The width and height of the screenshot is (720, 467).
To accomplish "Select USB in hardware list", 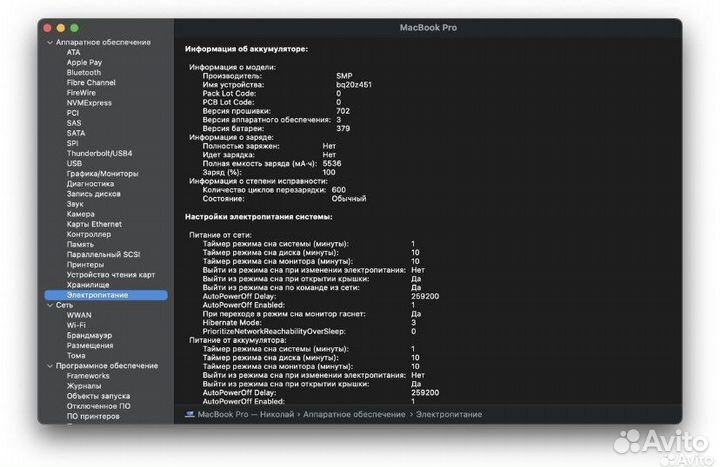I will pyautogui.click(x=74, y=163).
